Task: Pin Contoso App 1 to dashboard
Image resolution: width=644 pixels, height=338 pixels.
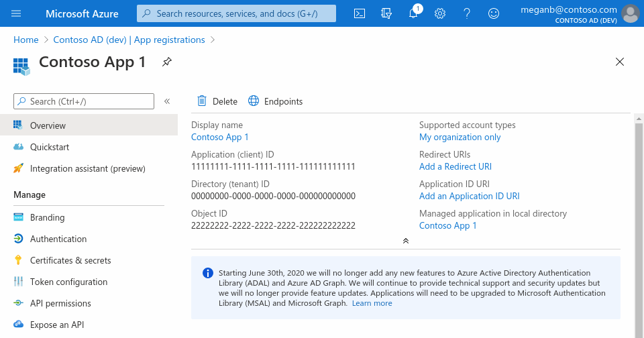Action: coord(167,62)
